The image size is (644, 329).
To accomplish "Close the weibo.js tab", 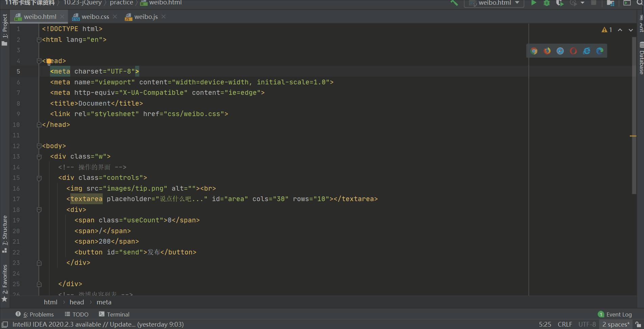I will click(164, 17).
